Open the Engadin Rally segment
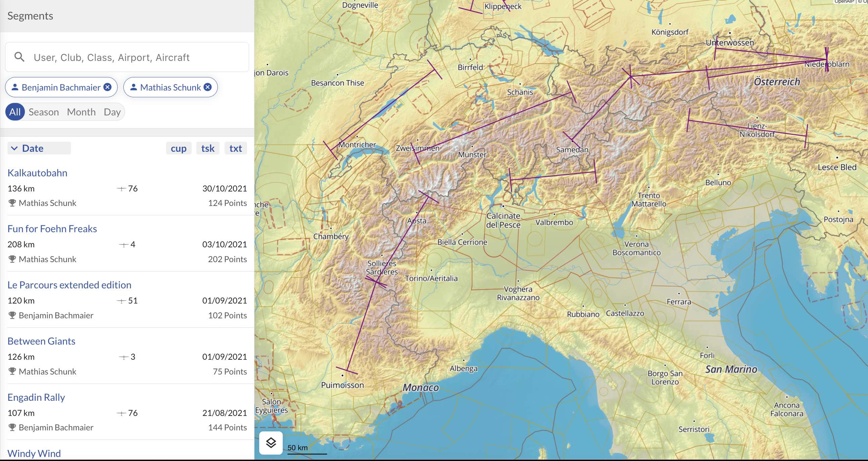The width and height of the screenshot is (868, 461). click(x=36, y=398)
